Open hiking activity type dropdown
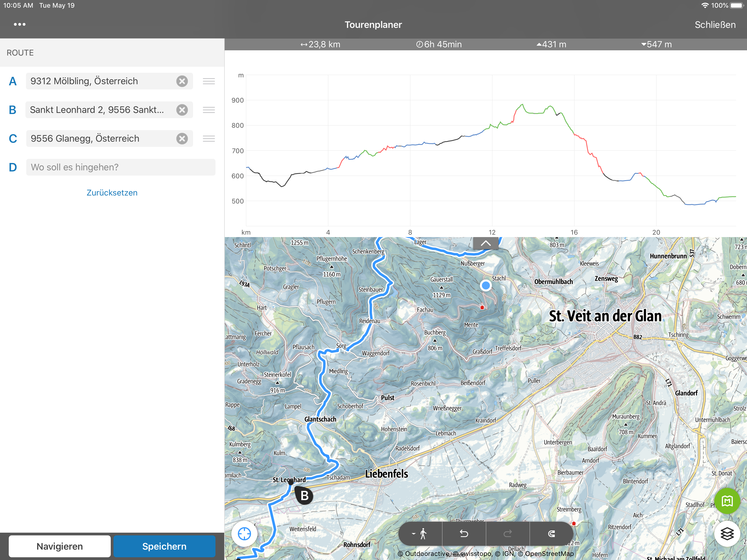 [420, 534]
